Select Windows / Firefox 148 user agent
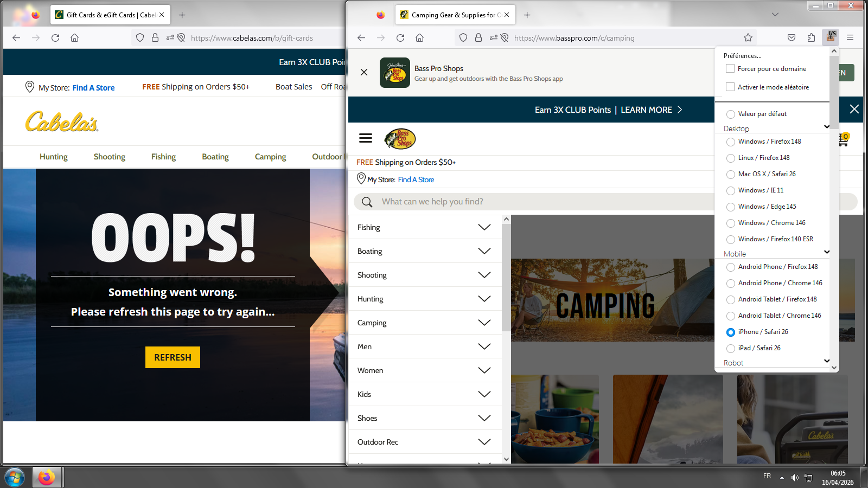Screen dimensions: 868x488 pos(731,142)
